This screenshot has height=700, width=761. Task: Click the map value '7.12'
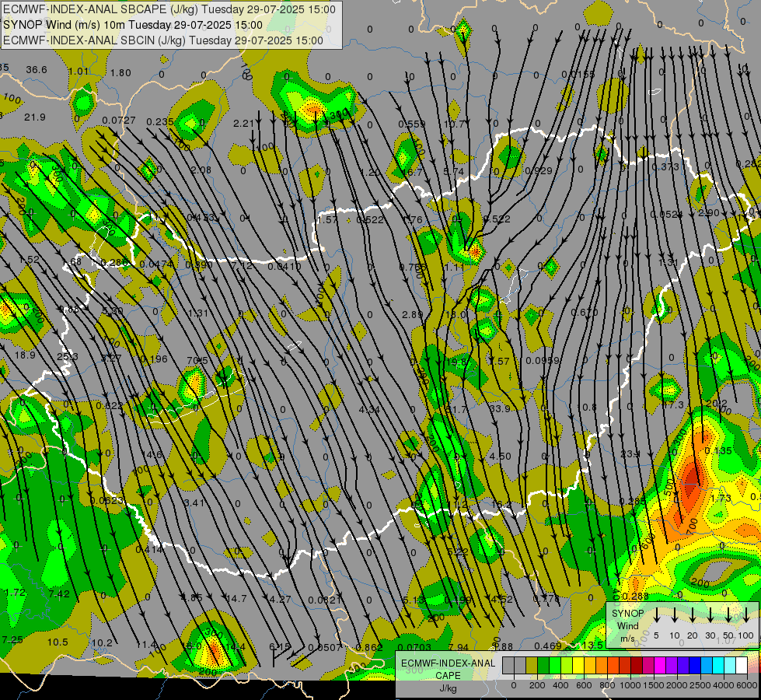[241, 266]
